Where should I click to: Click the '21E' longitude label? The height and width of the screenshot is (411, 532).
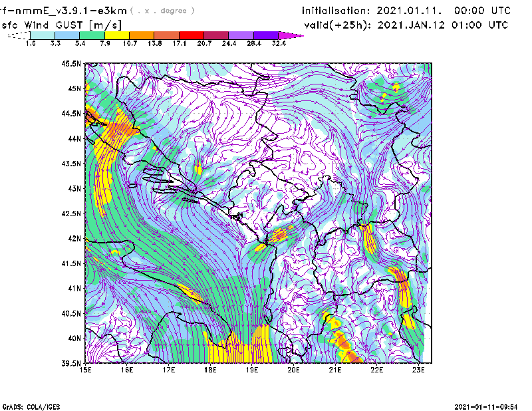click(x=335, y=370)
